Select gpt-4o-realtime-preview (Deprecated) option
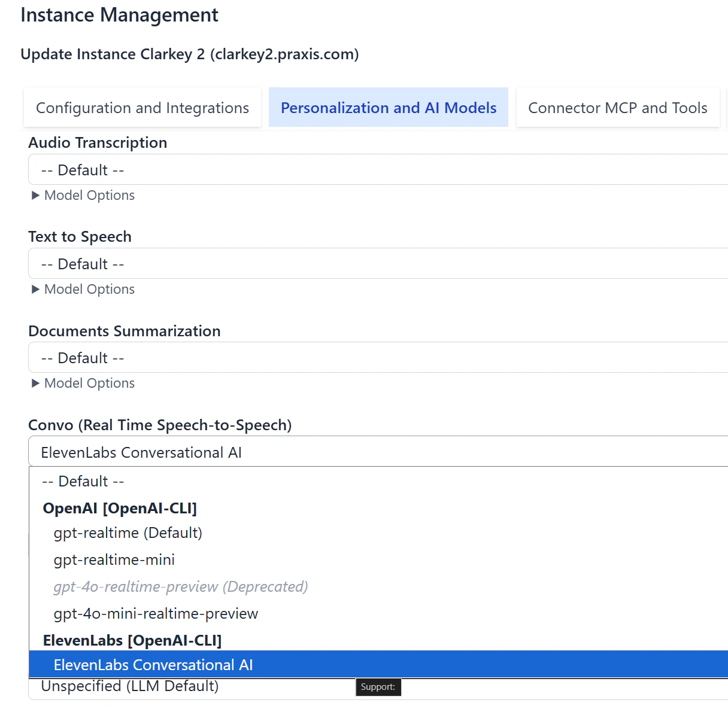Screen dimensions: 728x715 point(378,587)
